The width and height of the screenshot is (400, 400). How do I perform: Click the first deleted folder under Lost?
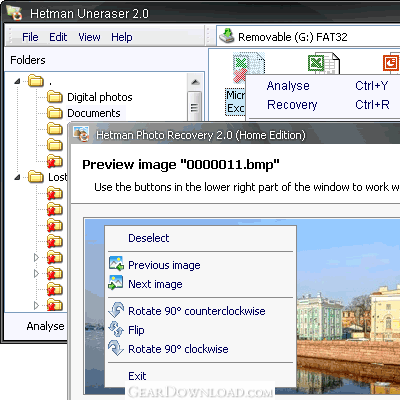[55, 193]
